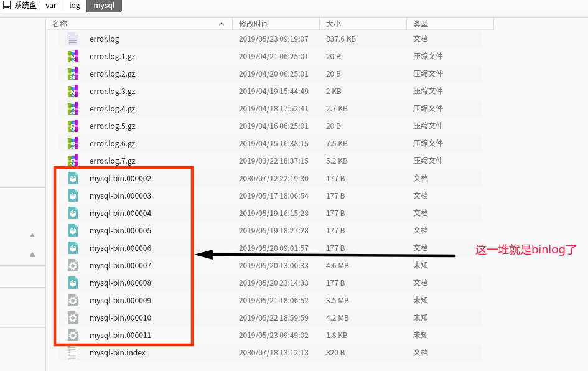Click the mysql-bin.000008 file icon
Image resolution: width=588 pixels, height=371 pixels.
[73, 283]
